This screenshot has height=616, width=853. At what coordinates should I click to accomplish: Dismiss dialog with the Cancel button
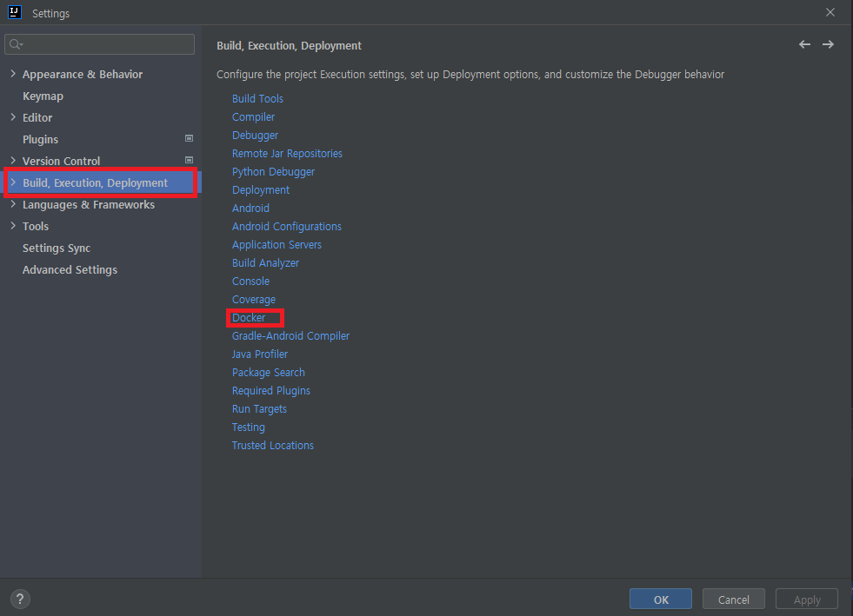point(734,599)
